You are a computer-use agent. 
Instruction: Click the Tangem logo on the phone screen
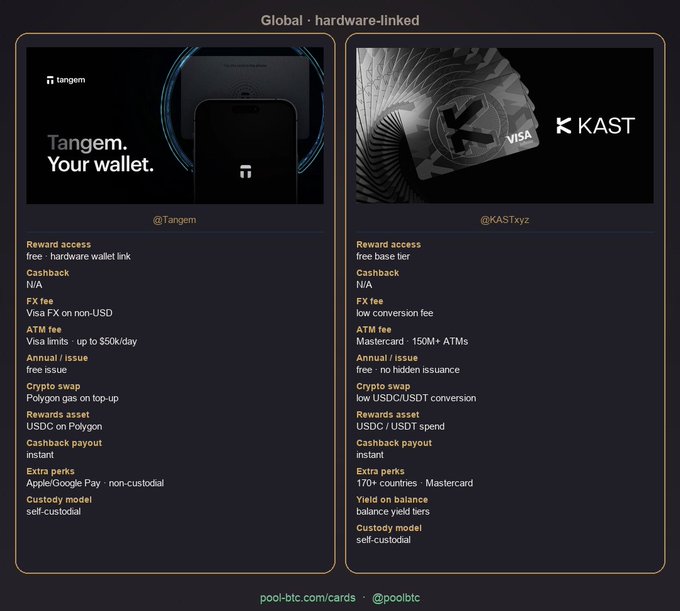(x=246, y=171)
